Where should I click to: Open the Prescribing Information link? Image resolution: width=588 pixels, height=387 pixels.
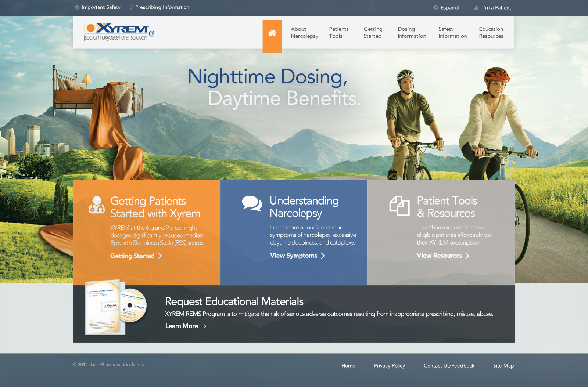coord(162,7)
